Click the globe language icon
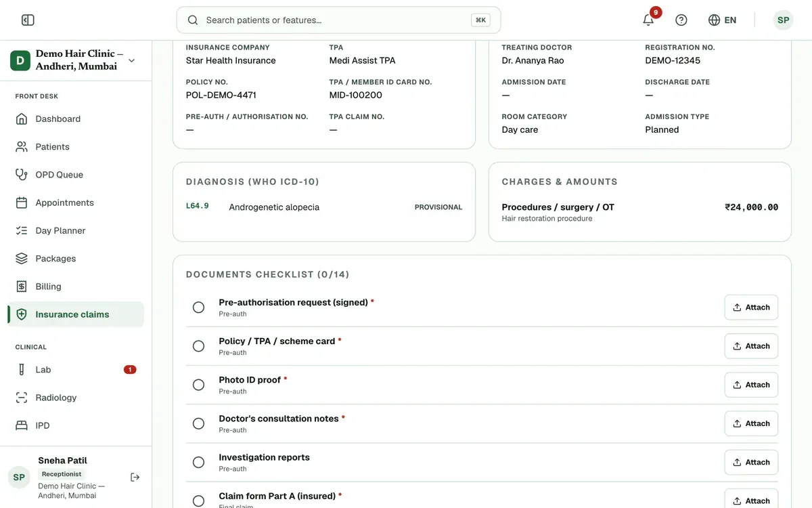 pos(714,20)
